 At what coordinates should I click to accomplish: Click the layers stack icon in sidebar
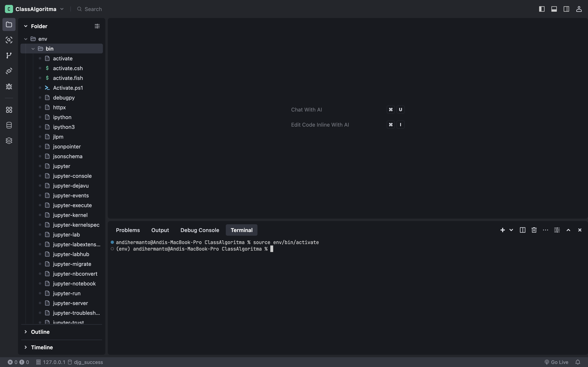click(x=9, y=141)
